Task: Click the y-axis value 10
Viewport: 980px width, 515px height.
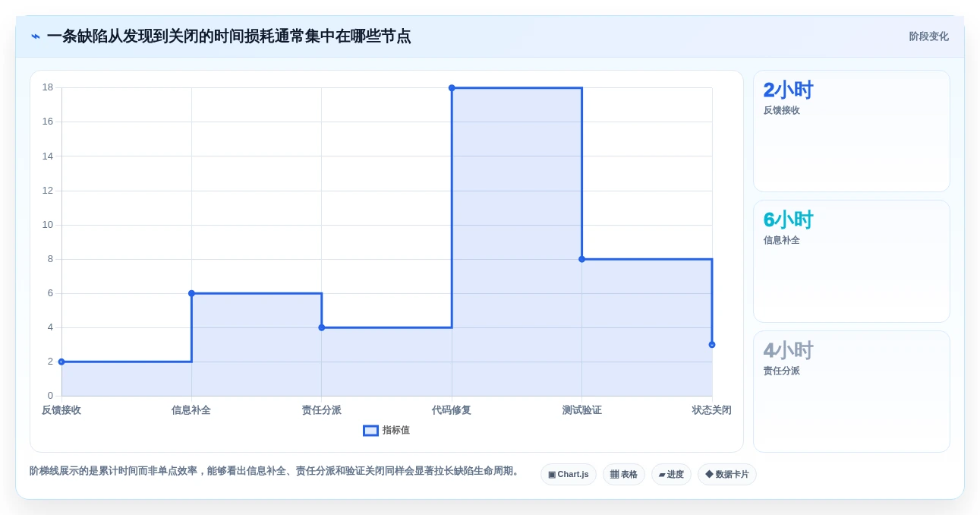Action: click(48, 225)
